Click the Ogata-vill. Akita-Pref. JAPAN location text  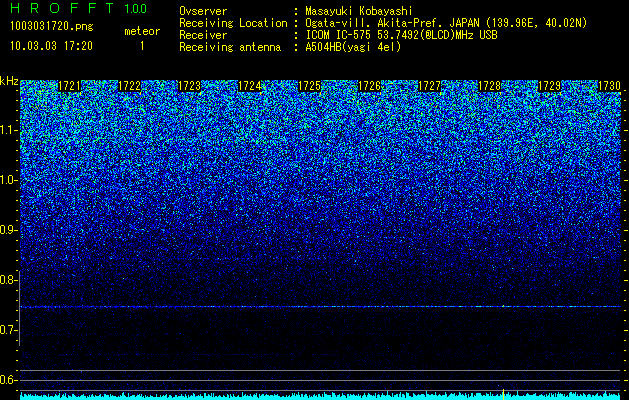446,23
